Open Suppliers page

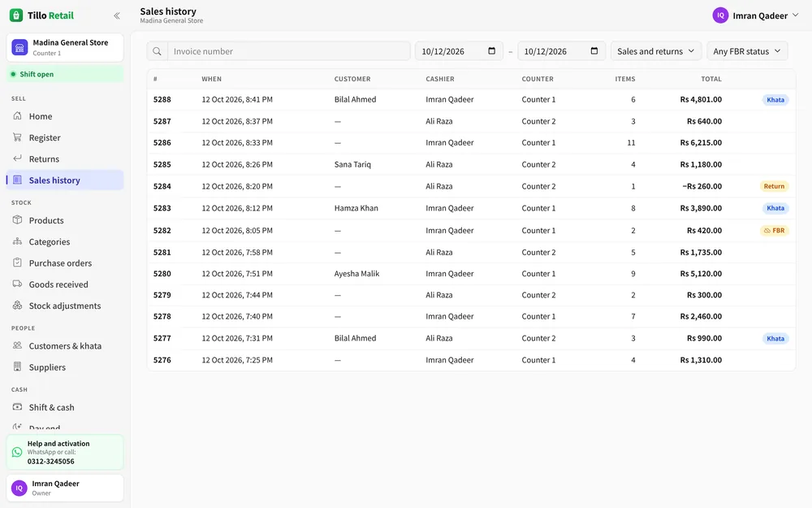pos(65,367)
